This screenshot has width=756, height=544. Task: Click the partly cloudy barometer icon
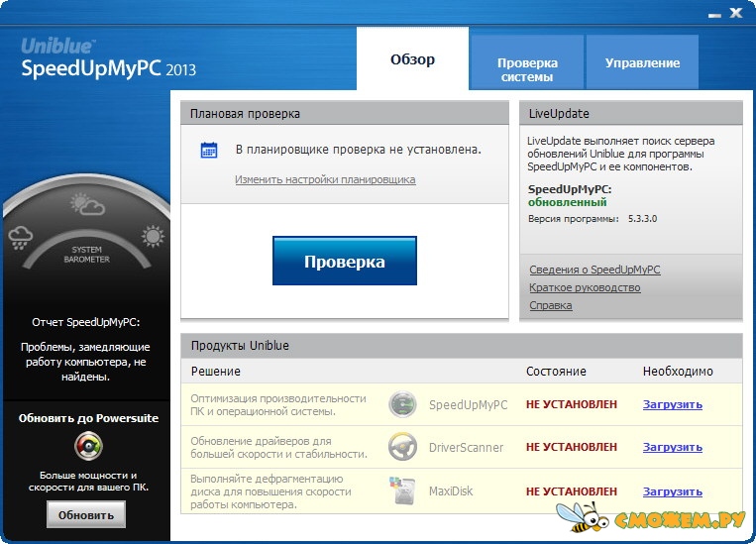87,204
